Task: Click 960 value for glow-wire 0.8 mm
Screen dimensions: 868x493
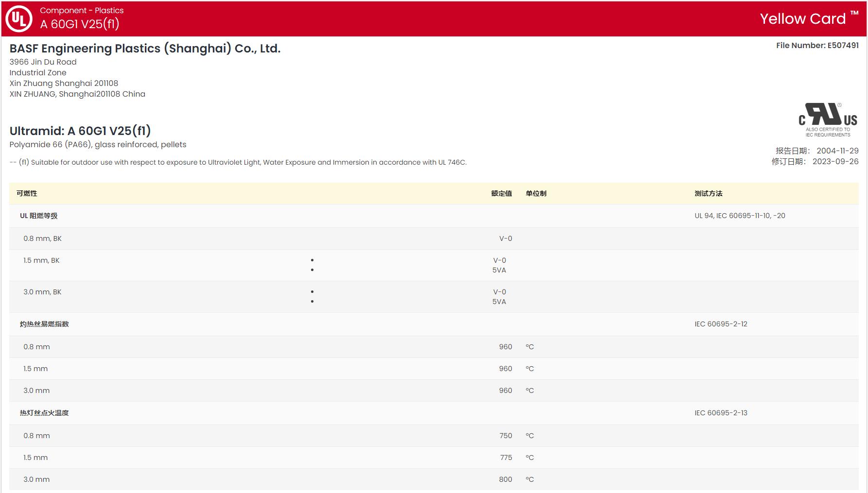Action: click(505, 347)
